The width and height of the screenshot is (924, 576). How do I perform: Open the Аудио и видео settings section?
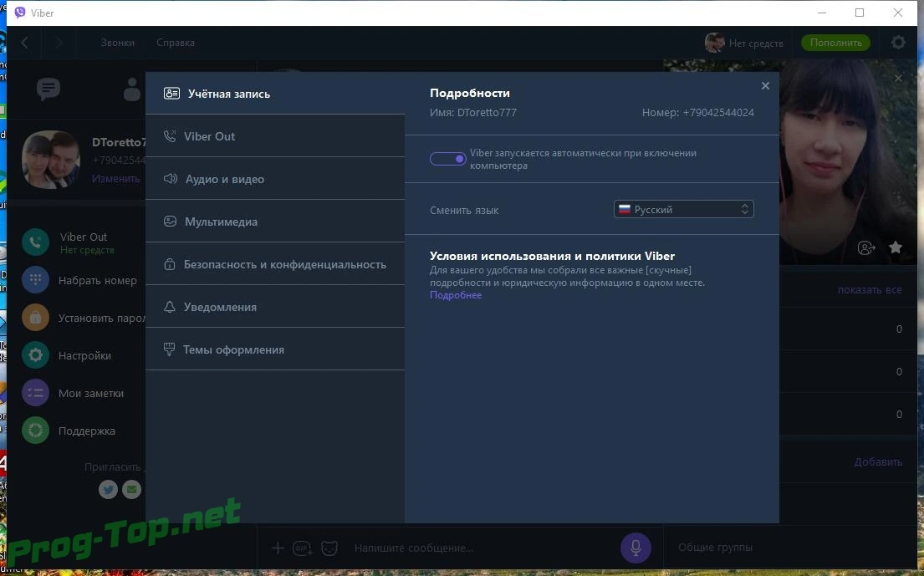tap(275, 179)
